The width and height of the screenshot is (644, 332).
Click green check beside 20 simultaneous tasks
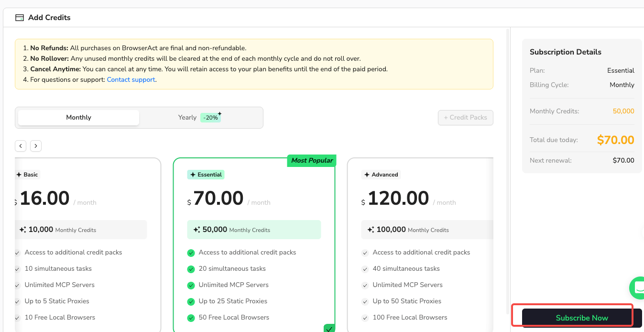[x=191, y=269]
